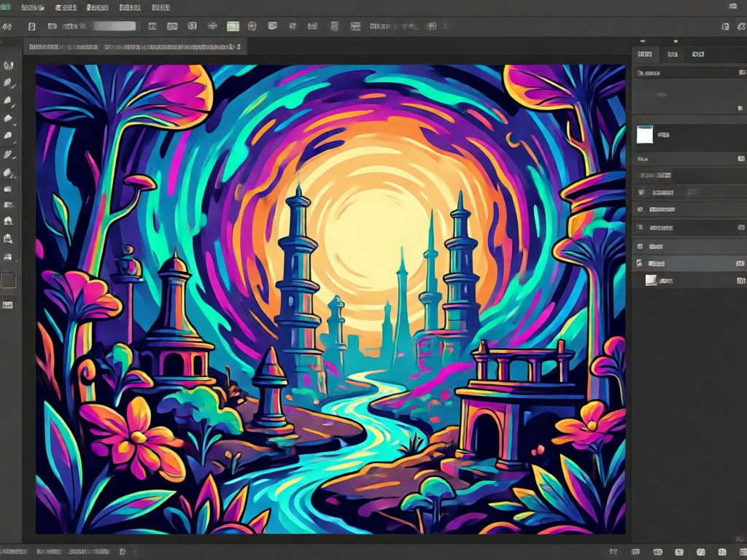Open the last menu in the top menu bar

pyautogui.click(x=160, y=7)
